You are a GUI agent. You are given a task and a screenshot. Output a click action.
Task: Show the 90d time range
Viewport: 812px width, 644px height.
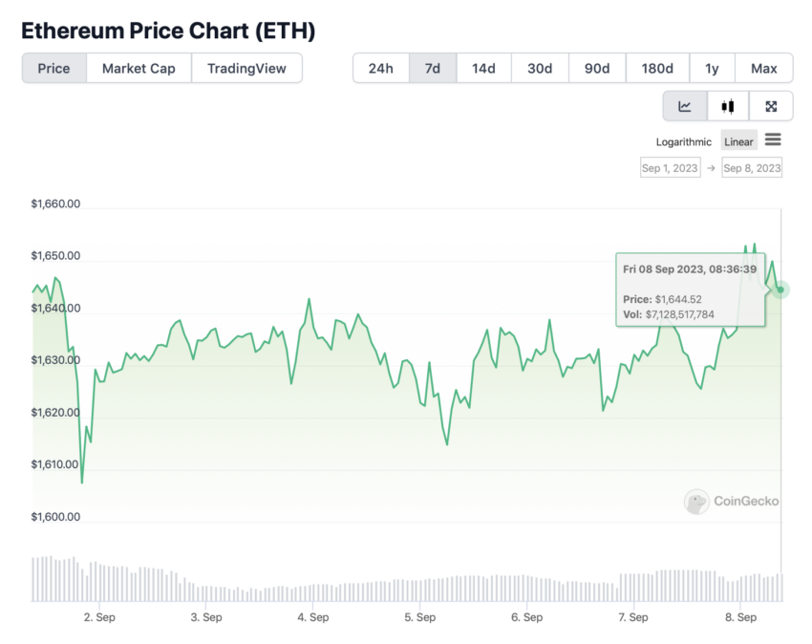[x=597, y=69]
